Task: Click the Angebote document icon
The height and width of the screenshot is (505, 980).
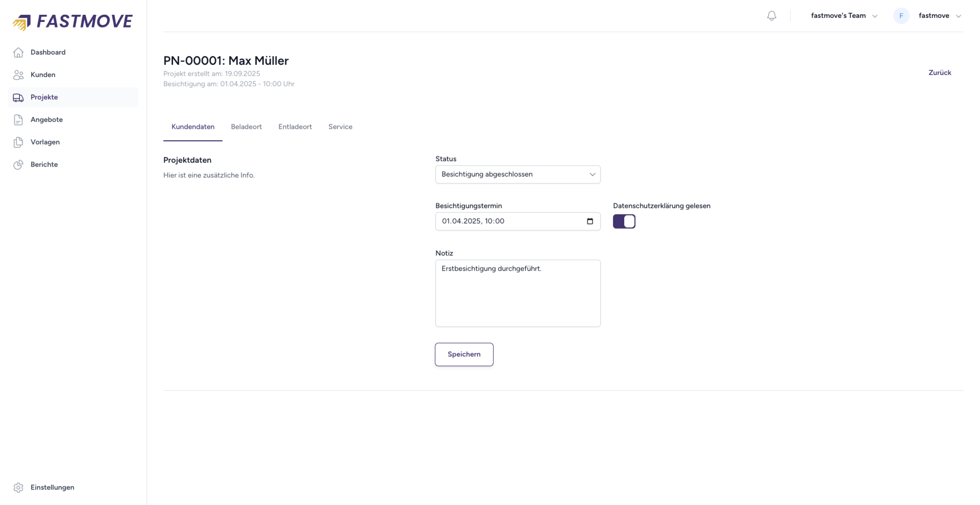Action: [18, 120]
